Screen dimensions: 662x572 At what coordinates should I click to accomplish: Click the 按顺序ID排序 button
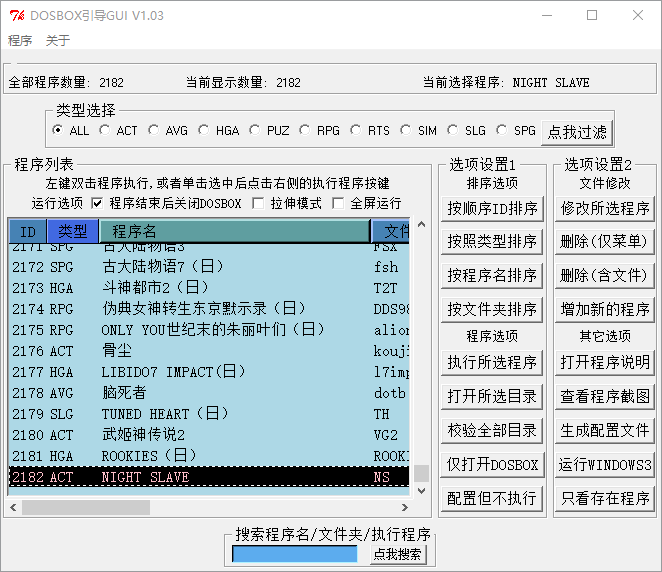[x=492, y=209]
